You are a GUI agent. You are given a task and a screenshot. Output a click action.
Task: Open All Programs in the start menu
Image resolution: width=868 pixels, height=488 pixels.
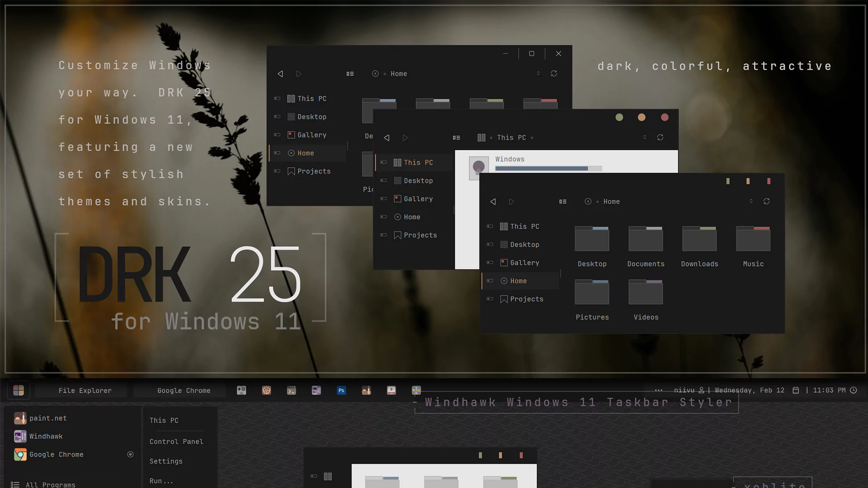coord(50,484)
